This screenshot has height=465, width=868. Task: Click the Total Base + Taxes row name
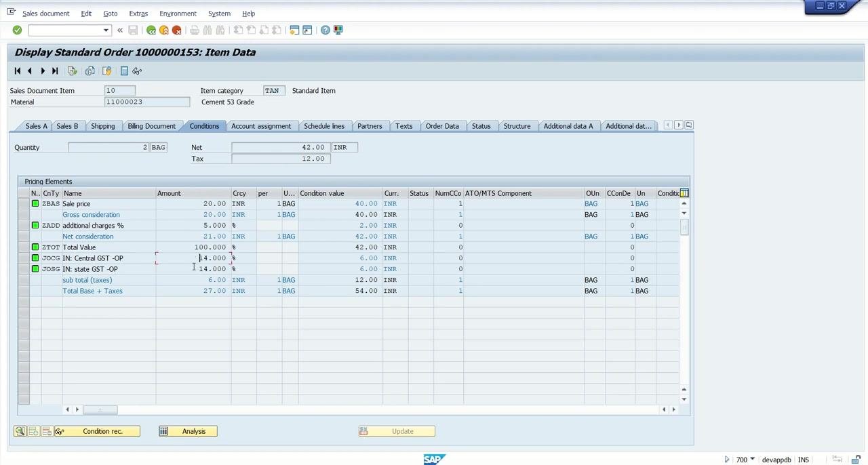point(92,291)
